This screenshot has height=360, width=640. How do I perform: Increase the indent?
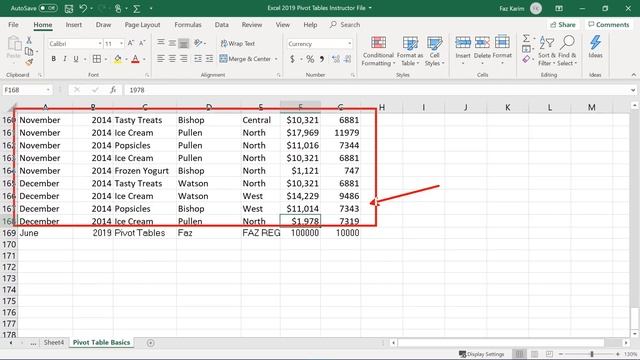point(209,59)
